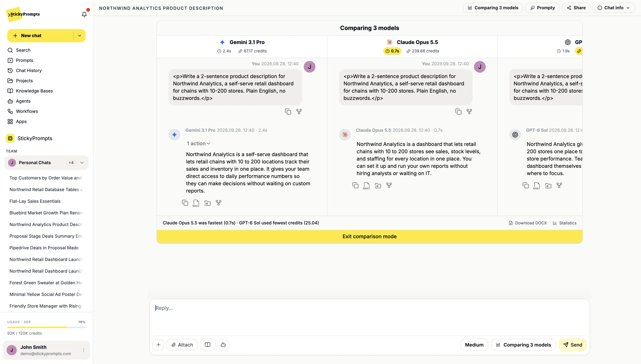Viewport: 641px width, 364px height.
Task: Open chat Flat-Lay Sales Essentials
Action: 35,201
